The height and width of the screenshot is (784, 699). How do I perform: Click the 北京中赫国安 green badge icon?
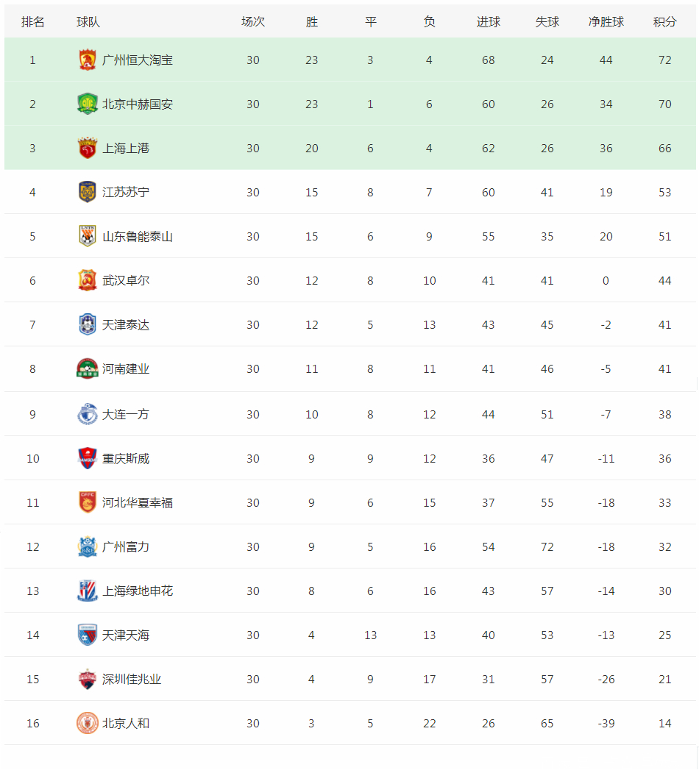pos(88,104)
